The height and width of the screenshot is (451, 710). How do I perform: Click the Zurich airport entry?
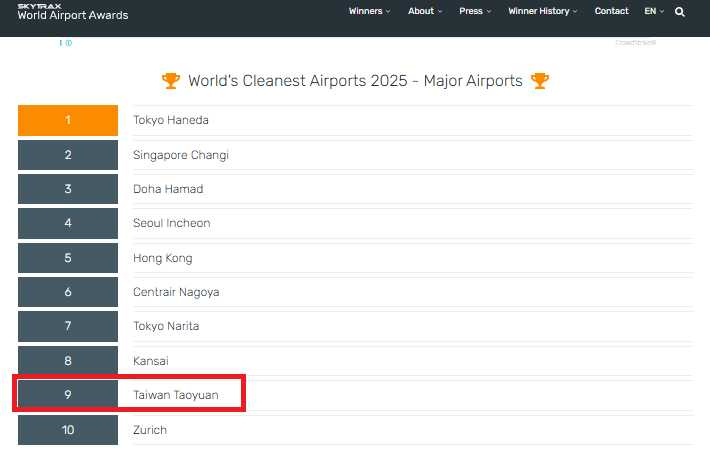150,430
